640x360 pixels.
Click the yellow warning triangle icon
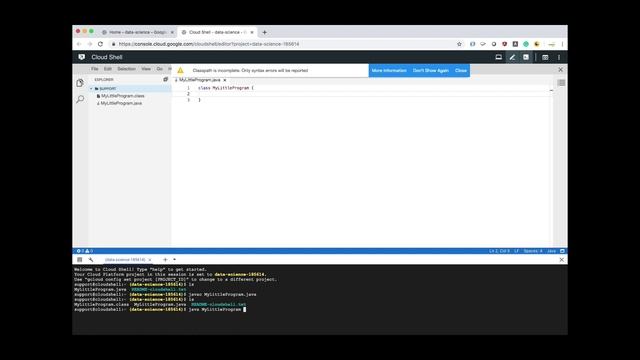180,70
